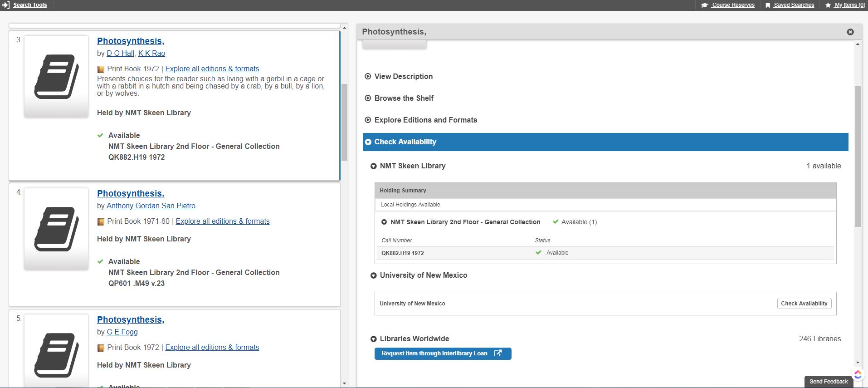Click Request Item through Interlibrary Loan
The width and height of the screenshot is (868, 388).
pyautogui.click(x=442, y=354)
